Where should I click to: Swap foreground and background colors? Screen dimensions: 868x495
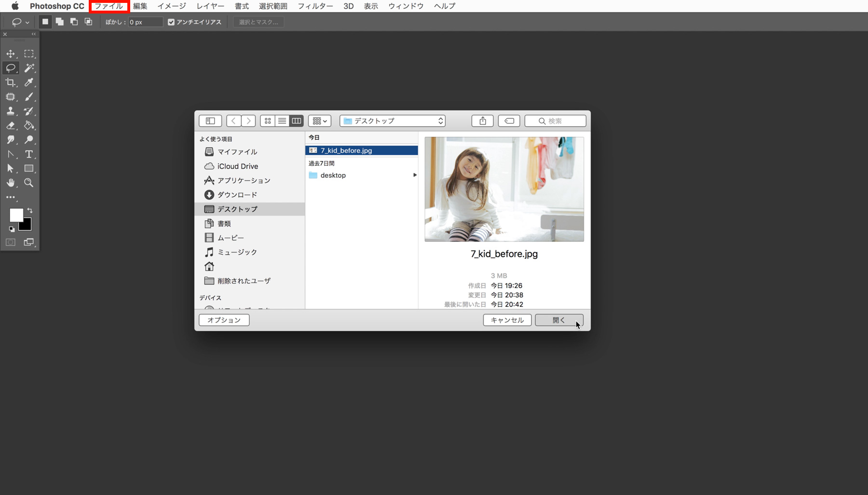(x=30, y=211)
